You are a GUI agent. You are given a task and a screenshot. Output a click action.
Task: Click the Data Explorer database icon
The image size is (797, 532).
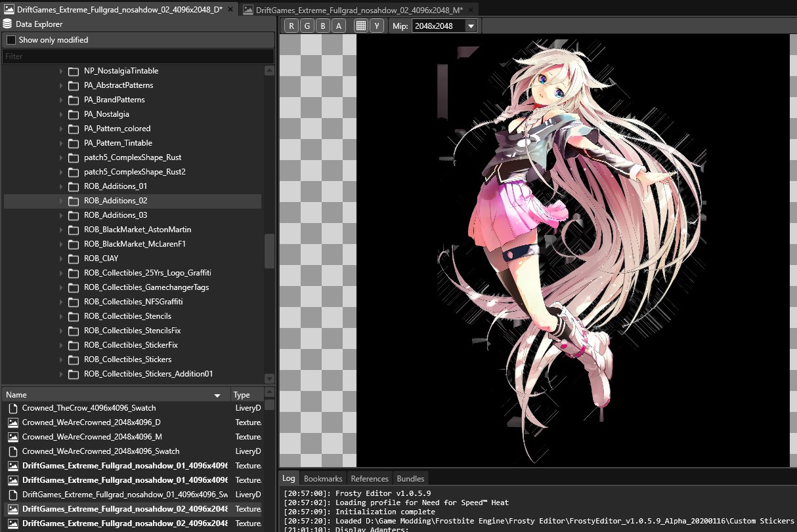(8, 24)
